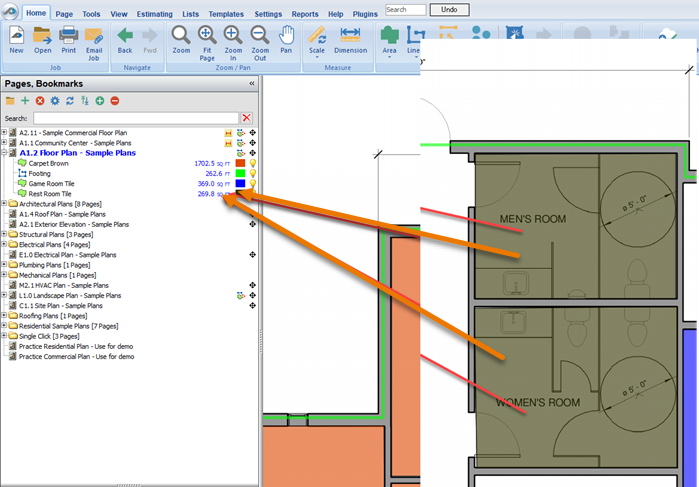Viewport: 699px width, 487px height.
Task: Collapse the Pages, Bookmarks panel
Action: pos(252,84)
